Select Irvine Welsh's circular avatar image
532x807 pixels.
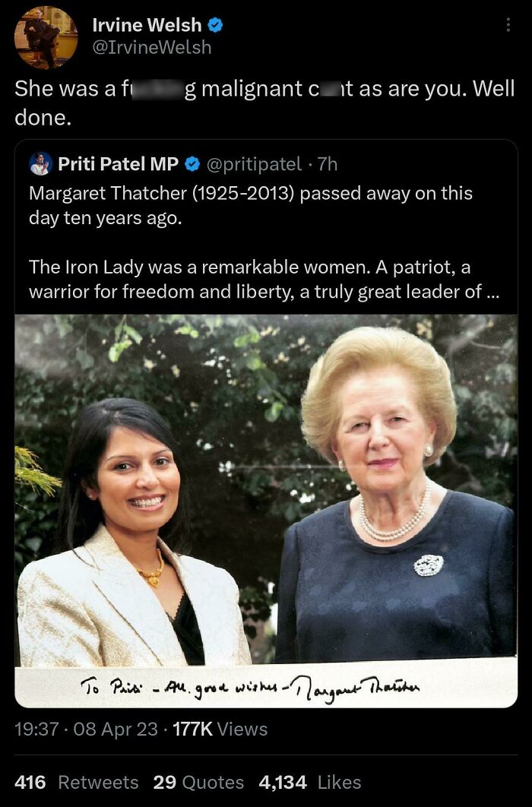pos(46,38)
